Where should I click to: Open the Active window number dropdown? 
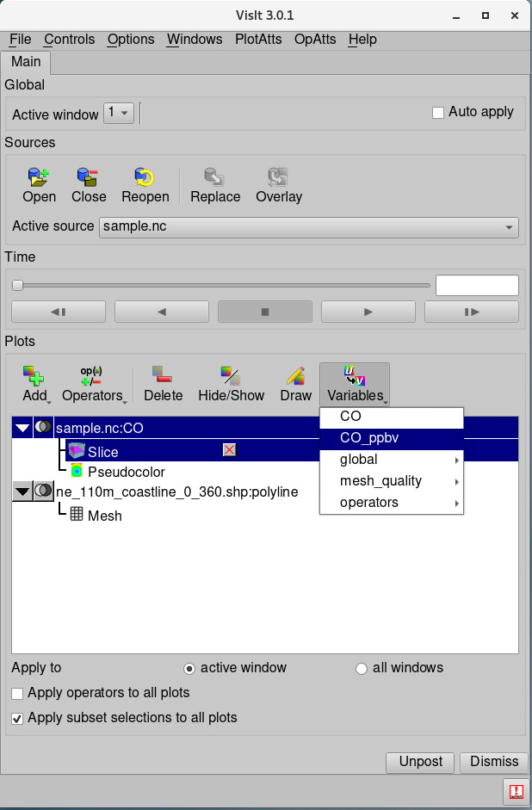coord(119,113)
